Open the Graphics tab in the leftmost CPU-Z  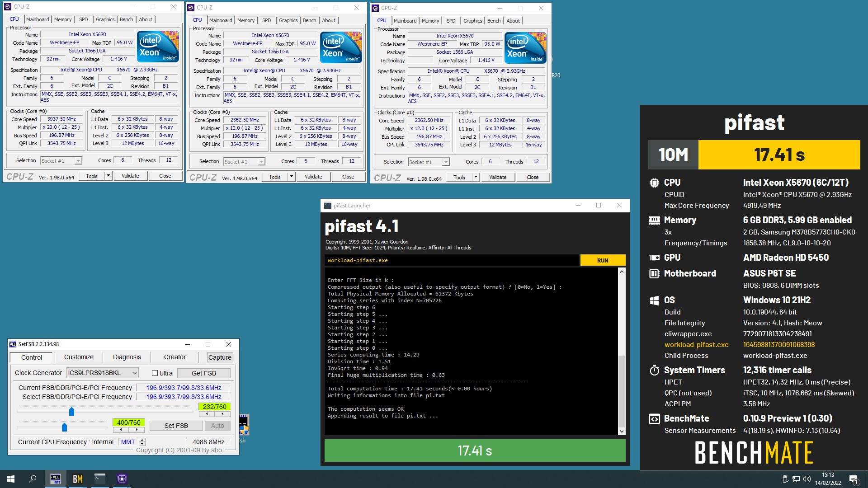coord(105,19)
